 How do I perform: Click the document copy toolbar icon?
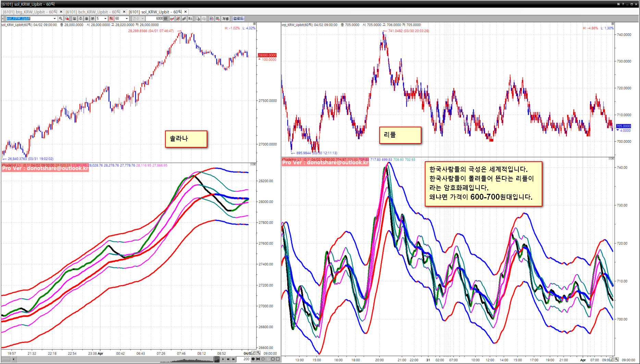tap(198, 18)
